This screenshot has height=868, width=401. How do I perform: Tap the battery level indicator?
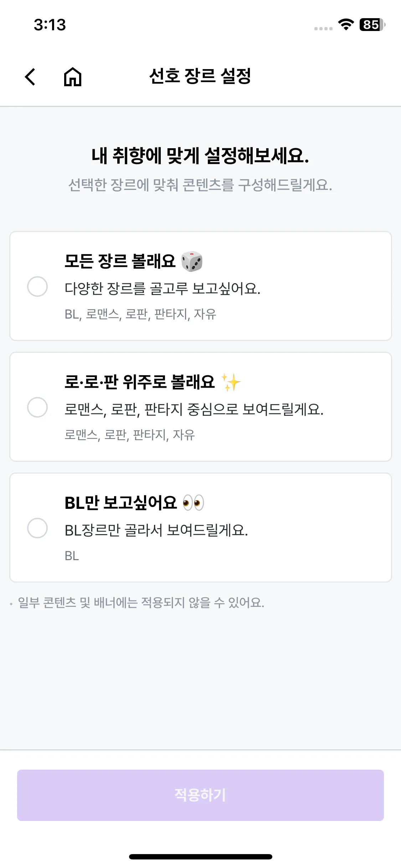pos(372,25)
